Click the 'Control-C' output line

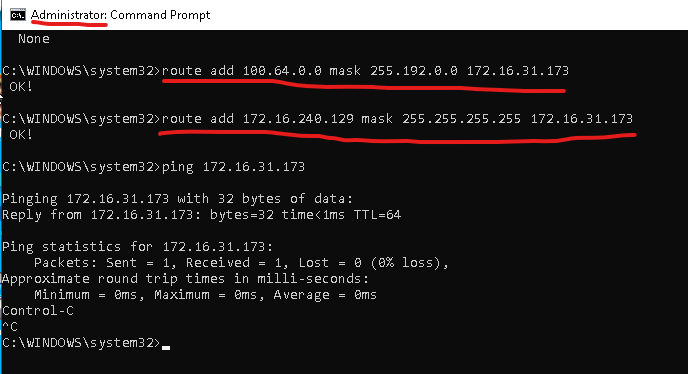38,311
